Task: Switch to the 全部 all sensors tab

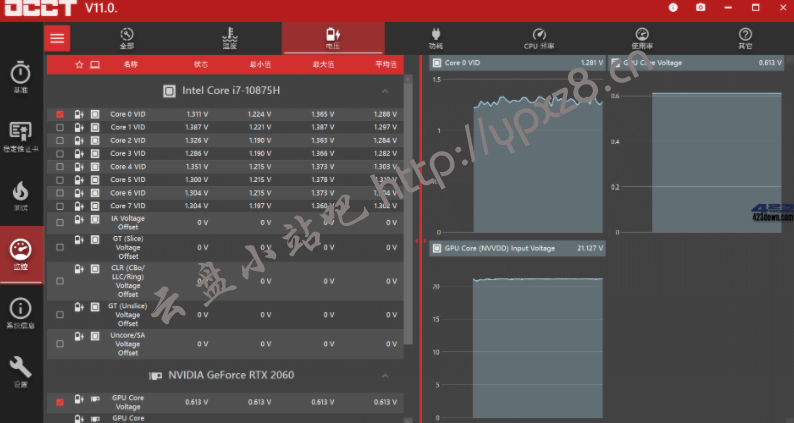Action: click(x=127, y=39)
